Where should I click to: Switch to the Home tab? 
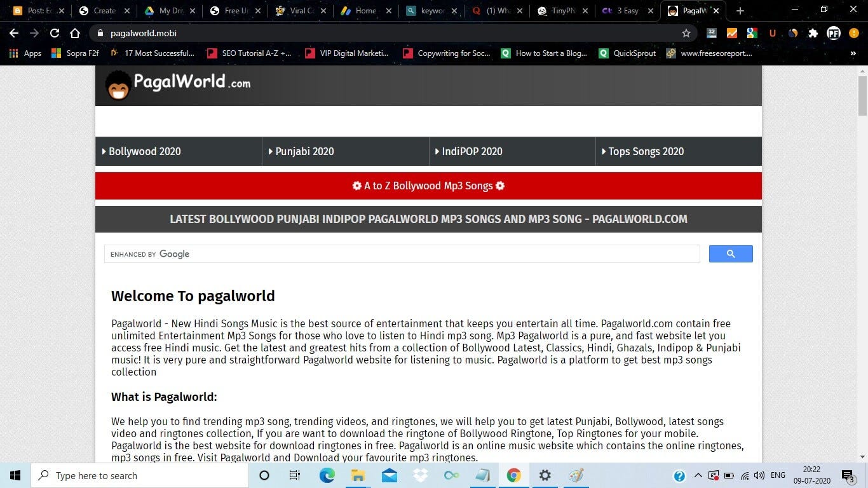[367, 11]
